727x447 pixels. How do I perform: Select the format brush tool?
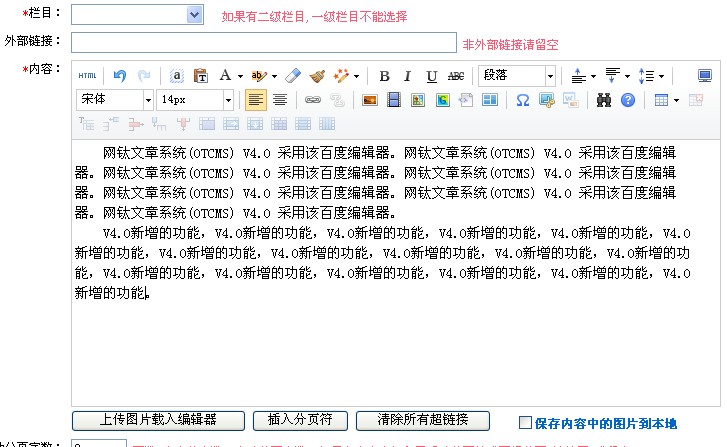point(317,76)
